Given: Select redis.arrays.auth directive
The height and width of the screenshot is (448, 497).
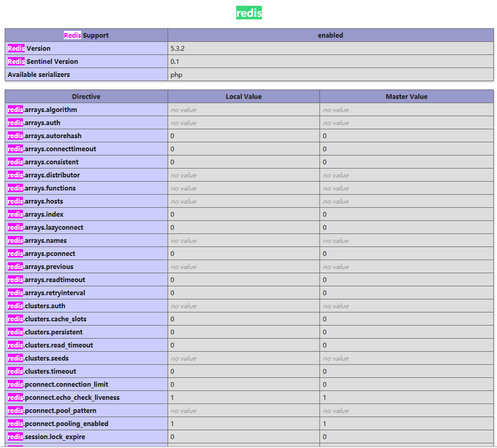Looking at the screenshot, I should [x=34, y=122].
